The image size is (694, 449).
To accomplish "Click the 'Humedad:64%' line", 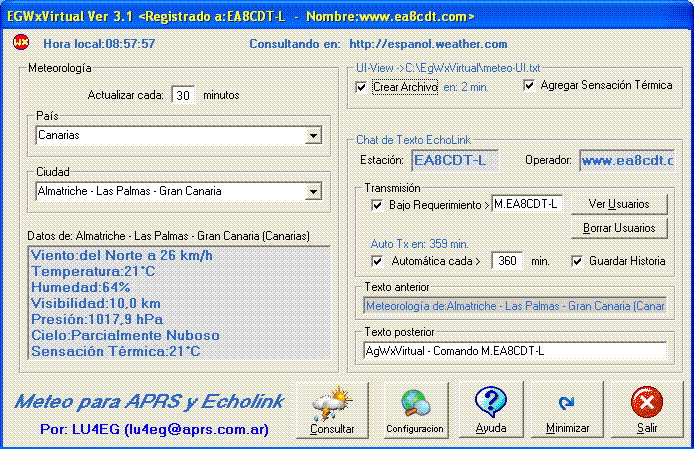I will point(81,287).
